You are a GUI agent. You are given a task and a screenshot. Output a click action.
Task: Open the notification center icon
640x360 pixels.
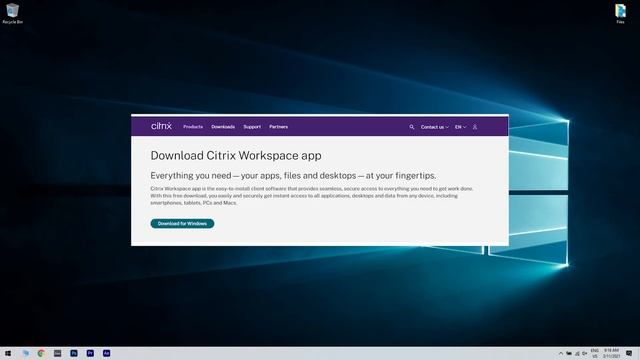(629, 353)
